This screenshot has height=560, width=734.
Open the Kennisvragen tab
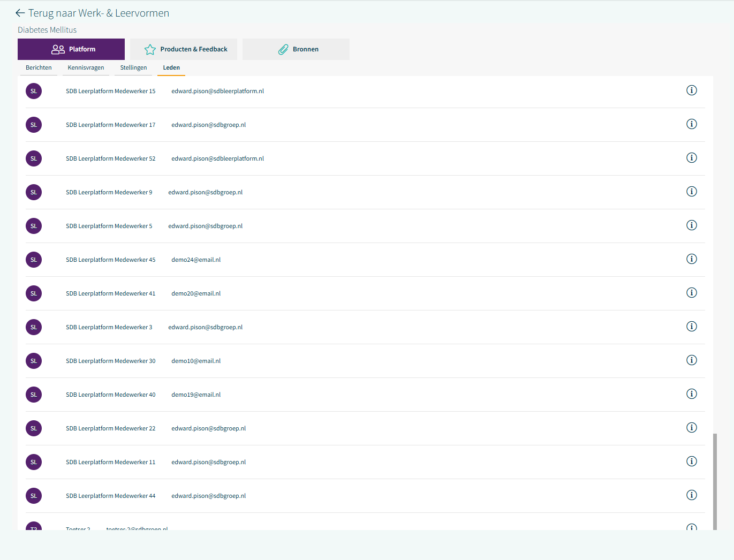(x=86, y=68)
